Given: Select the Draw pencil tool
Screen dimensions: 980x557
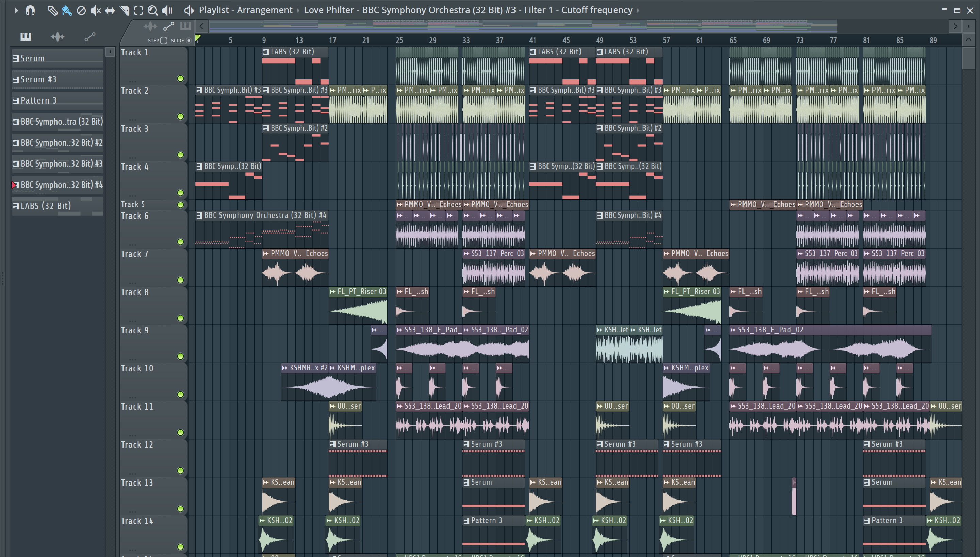Looking at the screenshot, I should click(x=52, y=10).
